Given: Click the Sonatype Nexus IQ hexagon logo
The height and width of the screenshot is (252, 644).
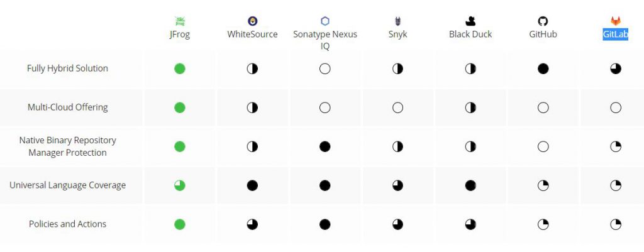Looking at the screenshot, I should click(x=325, y=21).
